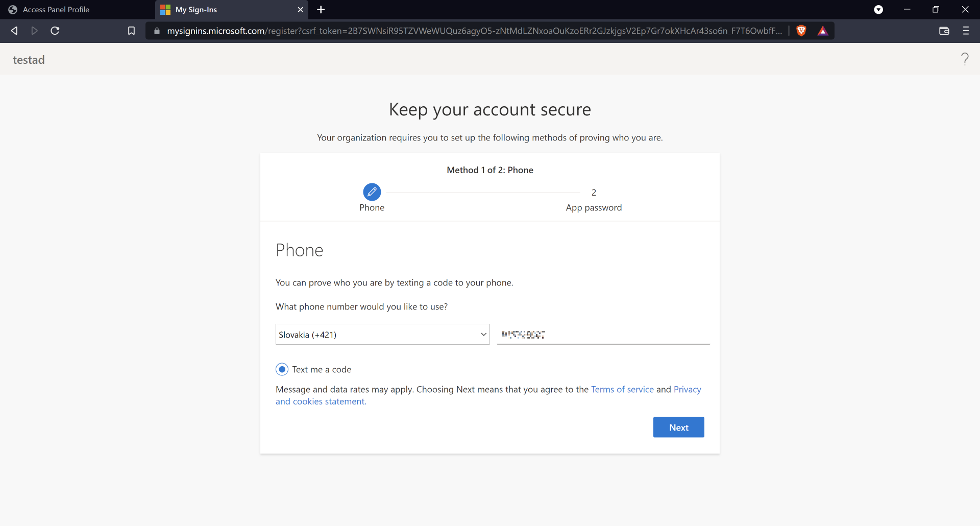Reload the page with the refresh icon
This screenshot has height=526, width=980.
55,31
